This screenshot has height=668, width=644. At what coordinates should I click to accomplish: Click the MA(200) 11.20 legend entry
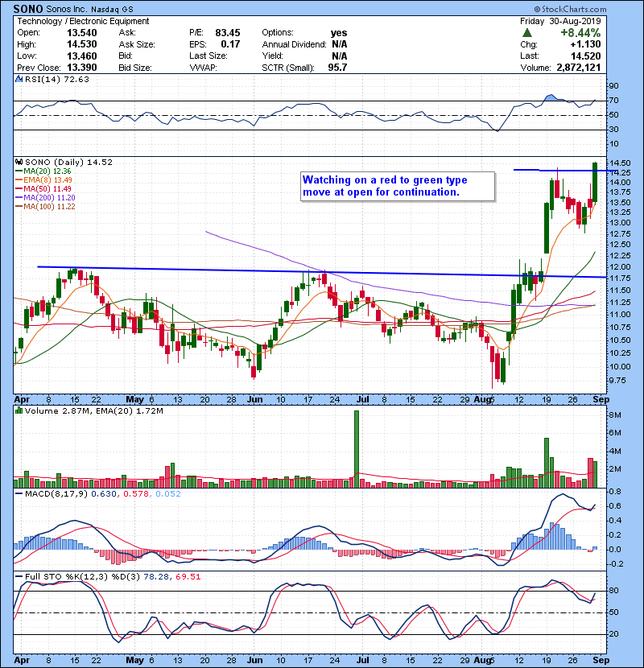(x=45, y=198)
